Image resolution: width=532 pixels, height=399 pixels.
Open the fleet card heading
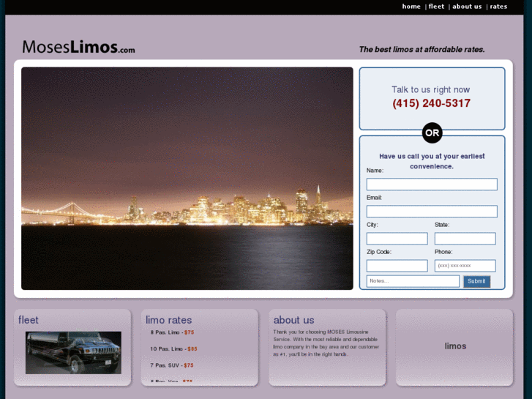point(28,320)
